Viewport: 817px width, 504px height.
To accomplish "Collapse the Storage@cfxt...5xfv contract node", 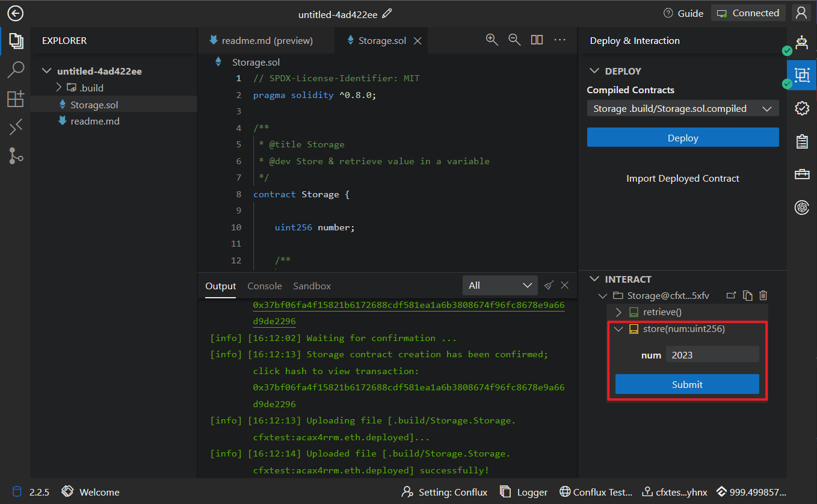I will point(602,295).
